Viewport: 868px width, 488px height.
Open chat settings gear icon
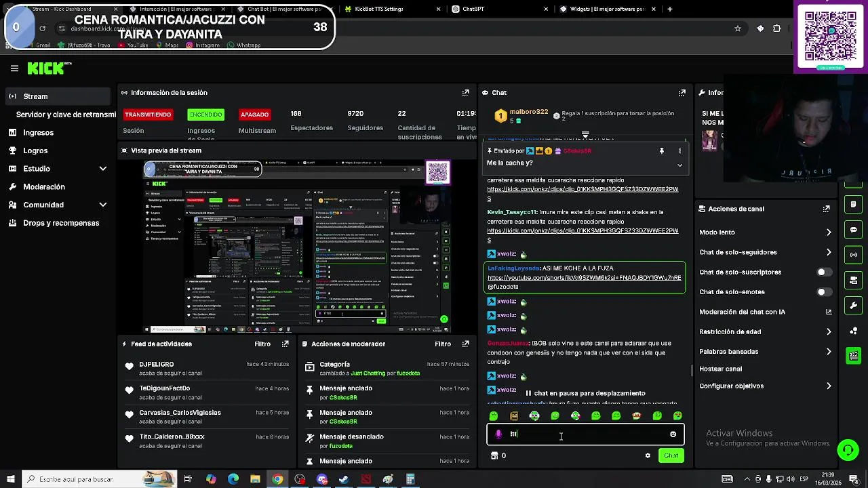pyautogui.click(x=648, y=455)
